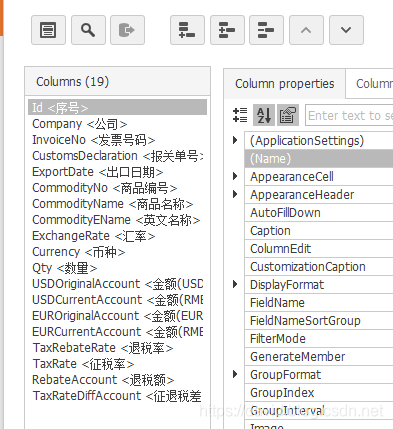
Task: Select the ExchangeRate column entry
Action: [x=117, y=236]
